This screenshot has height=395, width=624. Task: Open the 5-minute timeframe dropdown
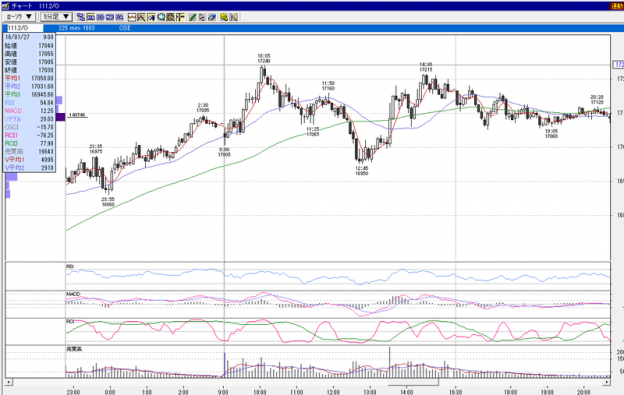coord(56,17)
